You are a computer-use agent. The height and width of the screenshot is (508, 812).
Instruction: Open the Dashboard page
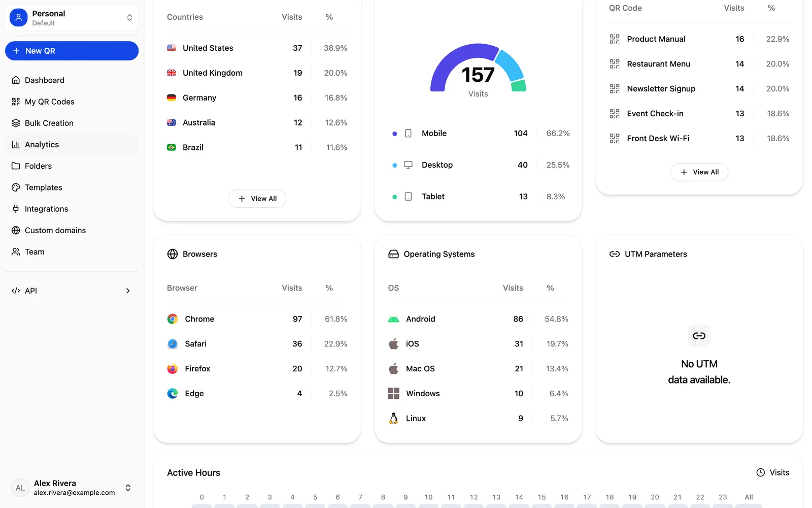[72, 80]
